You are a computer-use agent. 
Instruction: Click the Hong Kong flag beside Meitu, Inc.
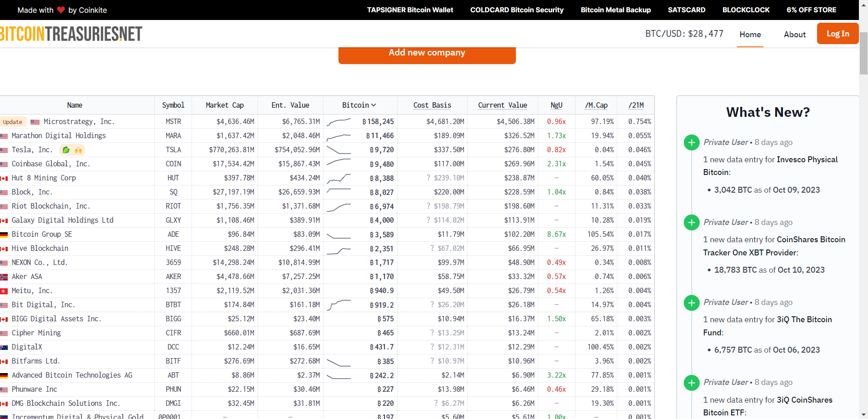4,291
